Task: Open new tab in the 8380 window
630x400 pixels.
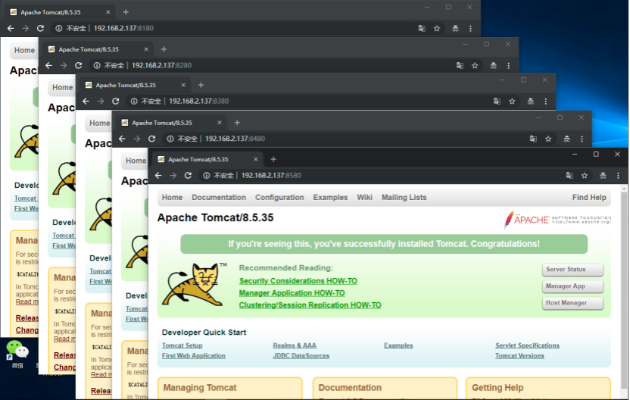Action: click(201, 85)
